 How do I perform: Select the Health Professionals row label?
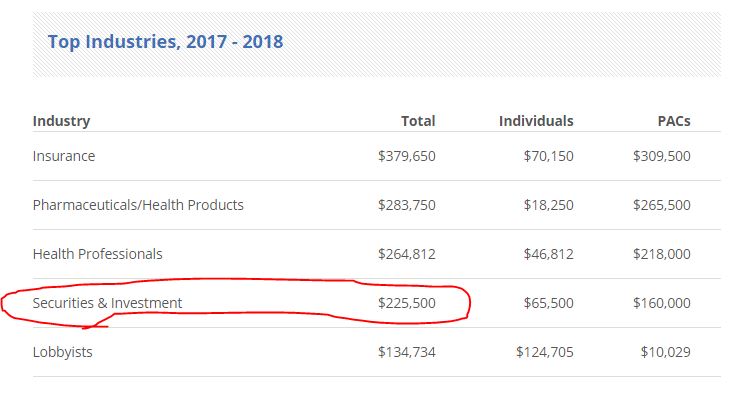click(x=97, y=254)
